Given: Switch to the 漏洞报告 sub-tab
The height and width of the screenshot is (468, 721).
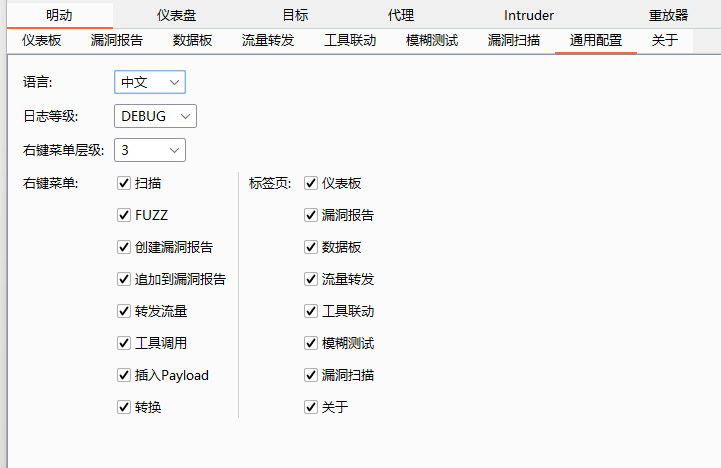Looking at the screenshot, I should 116,41.
